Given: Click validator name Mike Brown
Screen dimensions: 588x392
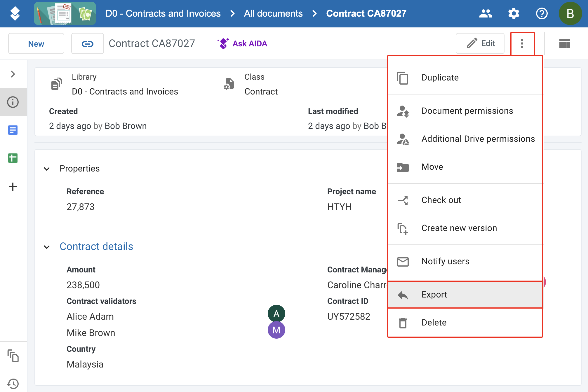Looking at the screenshot, I should pyautogui.click(x=91, y=333).
